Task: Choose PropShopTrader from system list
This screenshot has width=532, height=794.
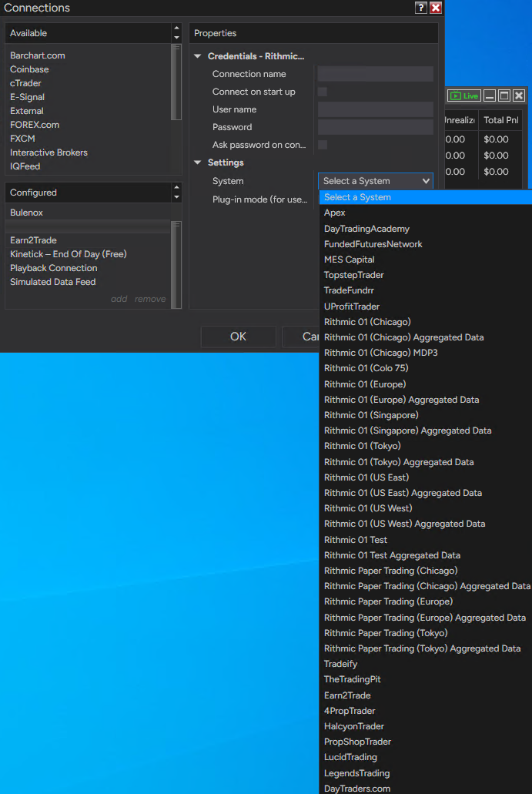Action: click(357, 742)
